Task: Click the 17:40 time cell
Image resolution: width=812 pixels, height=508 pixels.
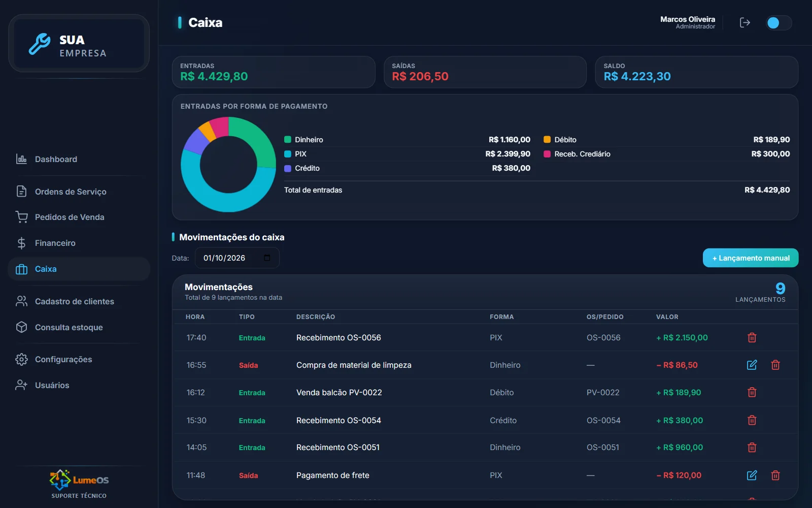Action: (196, 337)
